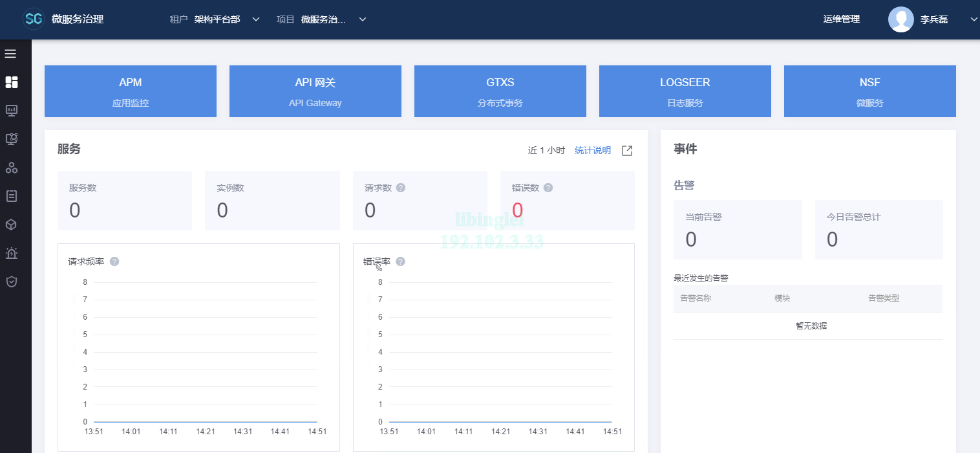Click the 统计说明 link
Viewport: 980px width, 453px height.
[592, 151]
